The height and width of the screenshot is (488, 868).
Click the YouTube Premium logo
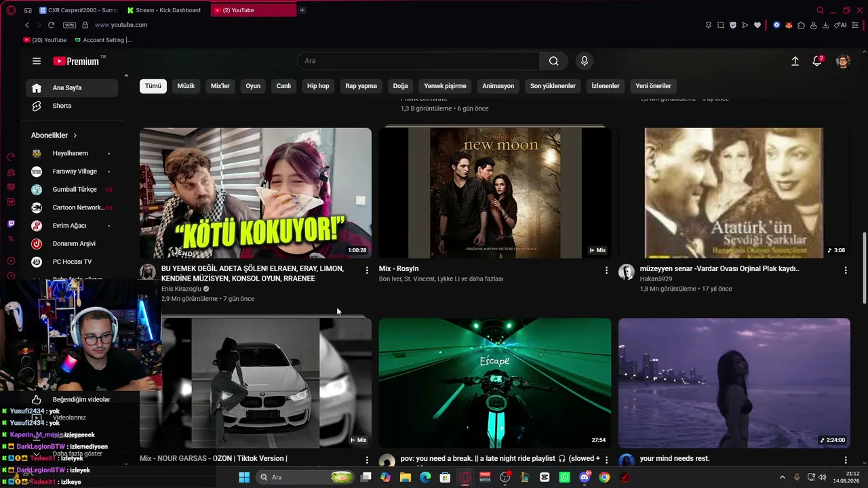click(77, 61)
